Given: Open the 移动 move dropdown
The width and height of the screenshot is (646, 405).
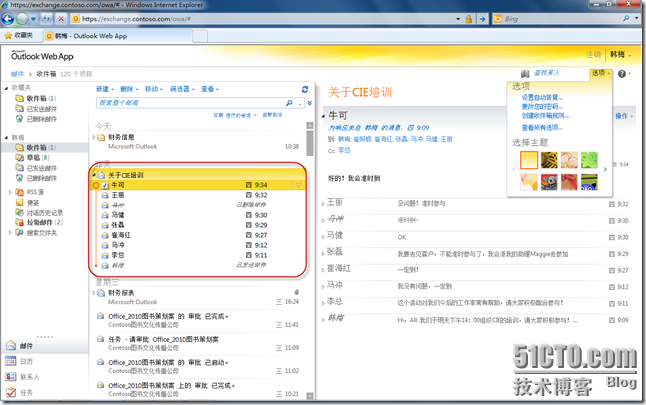Looking at the screenshot, I should coord(154,89).
